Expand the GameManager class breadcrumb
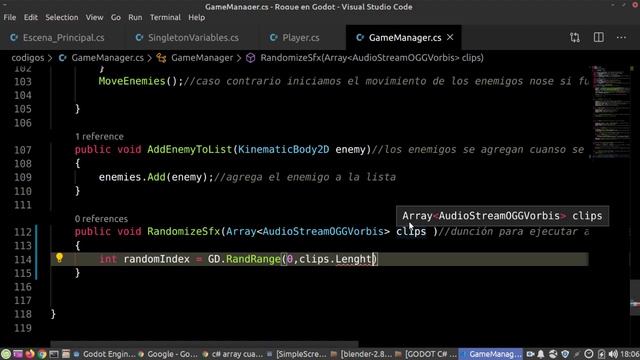The width and height of the screenshot is (640, 360). coord(202,58)
